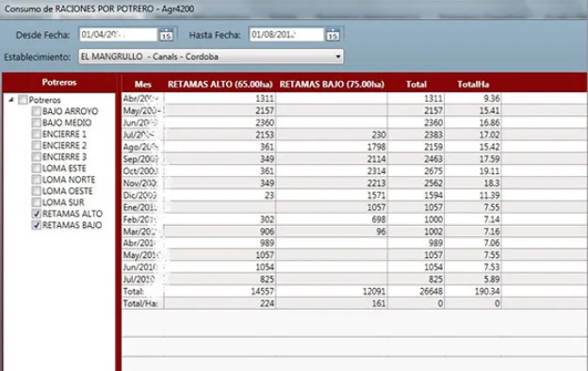Check the LOMA NORTE checkbox
Viewport: 588px width, 371px height.
pyautogui.click(x=37, y=180)
